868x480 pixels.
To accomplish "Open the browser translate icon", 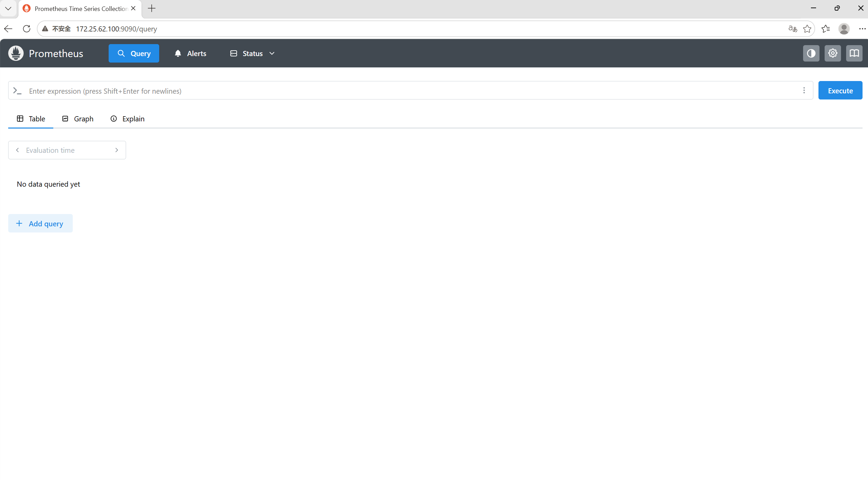I will coord(793,29).
